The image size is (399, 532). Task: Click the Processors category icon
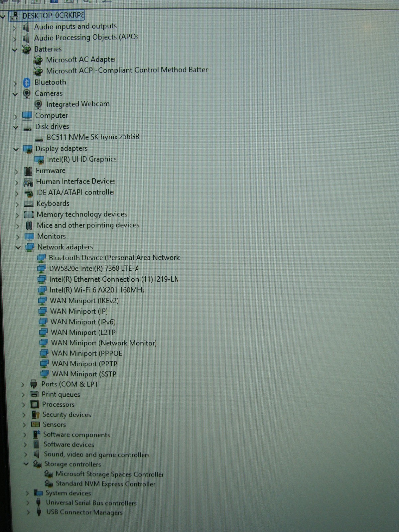[x=35, y=405]
